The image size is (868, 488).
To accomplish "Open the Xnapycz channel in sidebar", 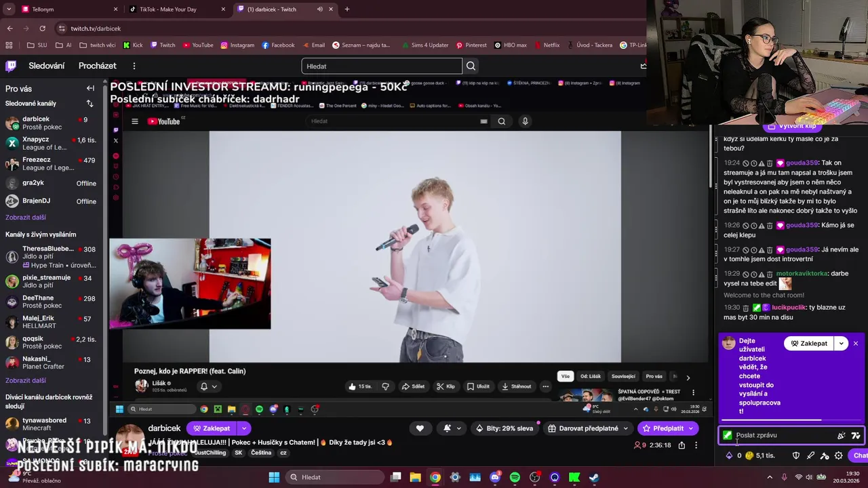I will point(51,143).
